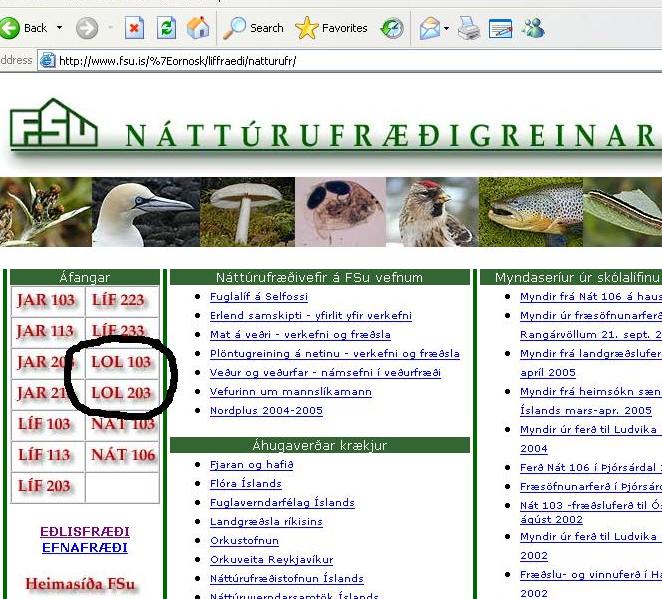
Task: Print the page with the printer icon
Action: pos(469,28)
